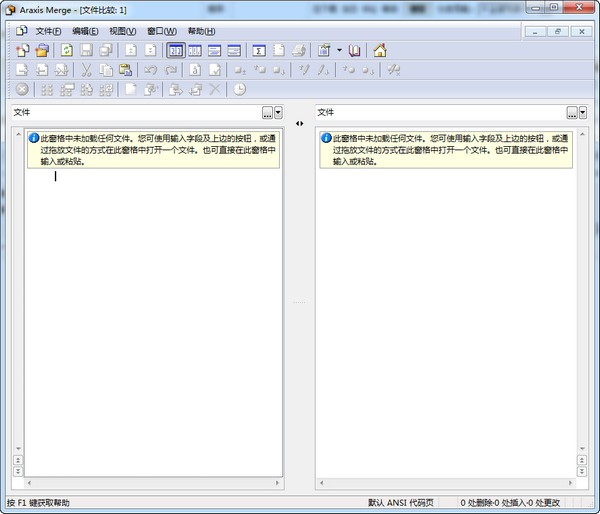Click the copy pages icon

(x=106, y=70)
